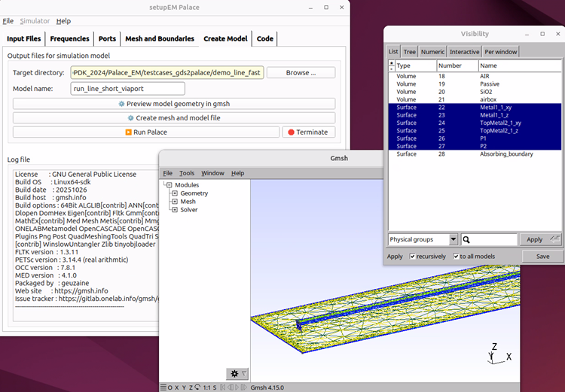Click the Save button in Visibility
The width and height of the screenshot is (565, 392).
point(542,257)
